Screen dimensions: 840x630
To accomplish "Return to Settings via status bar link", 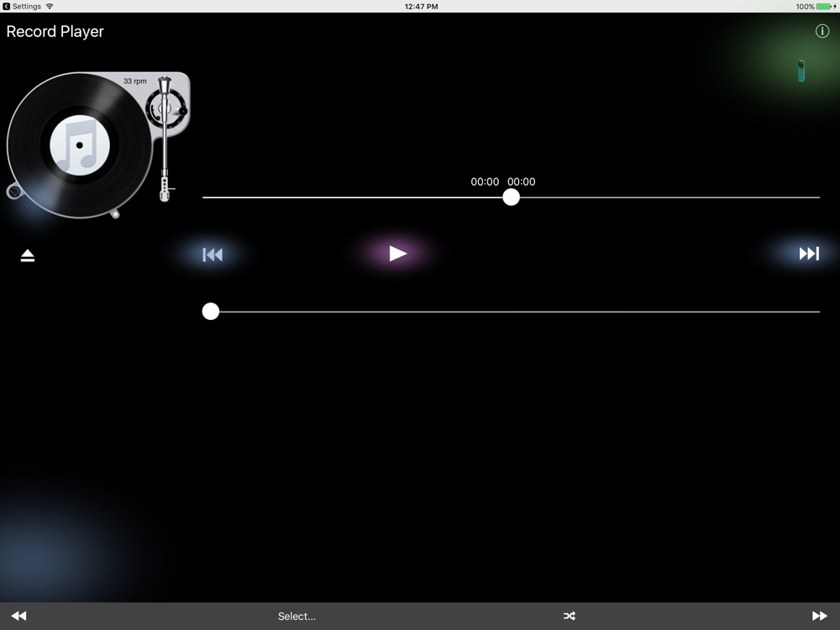I will click(x=22, y=7).
